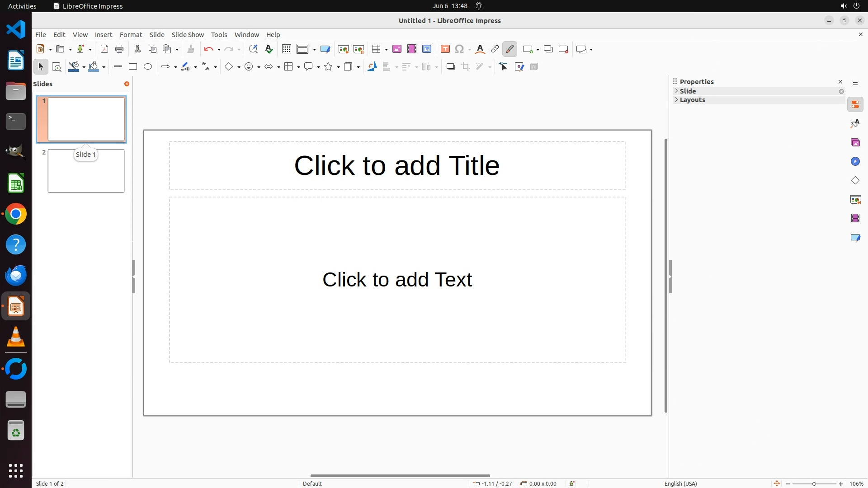This screenshot has height=488, width=868.
Task: Open the Gallery sidebar panel
Action: 855,143
